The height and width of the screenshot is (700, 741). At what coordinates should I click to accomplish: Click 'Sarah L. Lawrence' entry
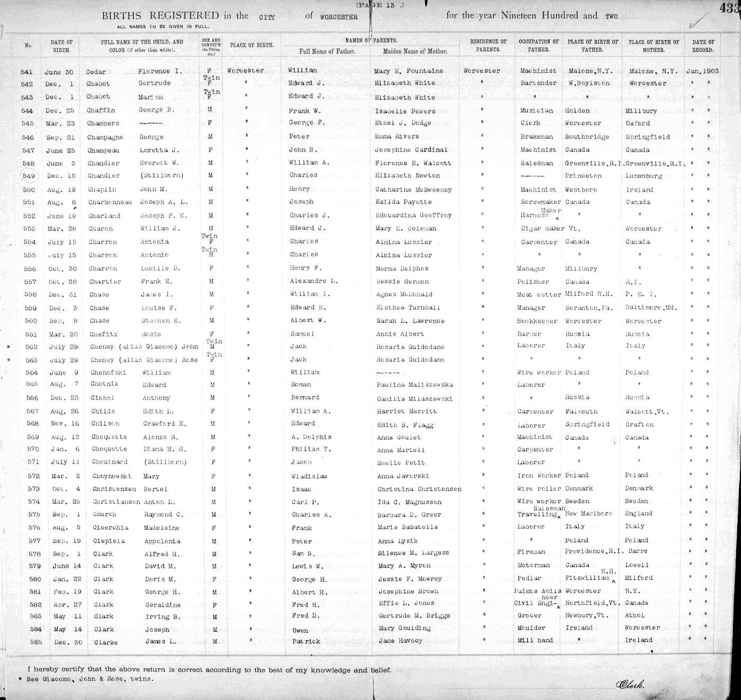[410, 321]
